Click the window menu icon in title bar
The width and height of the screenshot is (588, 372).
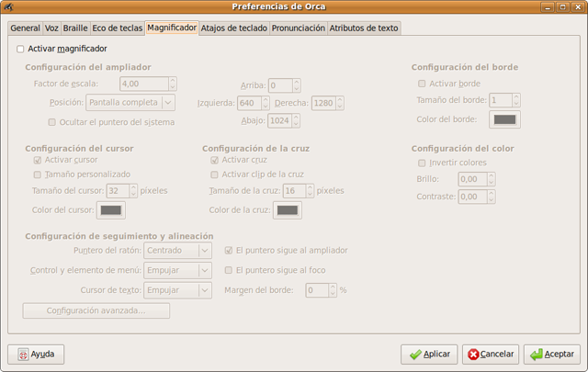coord(11,7)
